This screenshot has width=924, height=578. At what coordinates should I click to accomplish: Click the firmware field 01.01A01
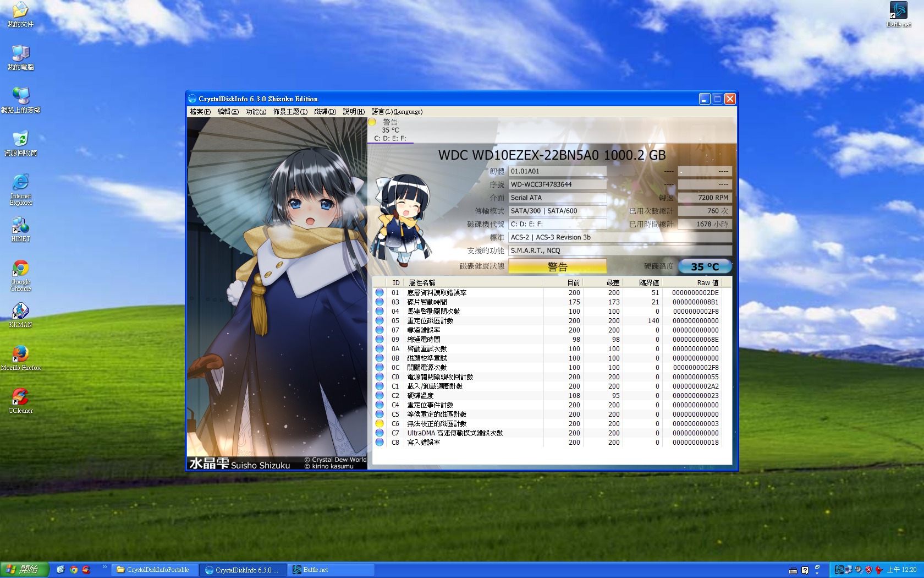point(557,171)
